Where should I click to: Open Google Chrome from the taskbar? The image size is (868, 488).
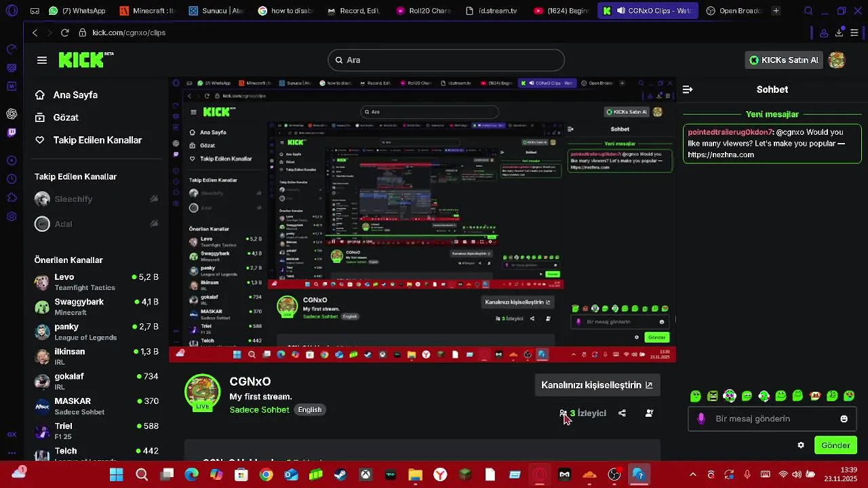click(x=266, y=474)
